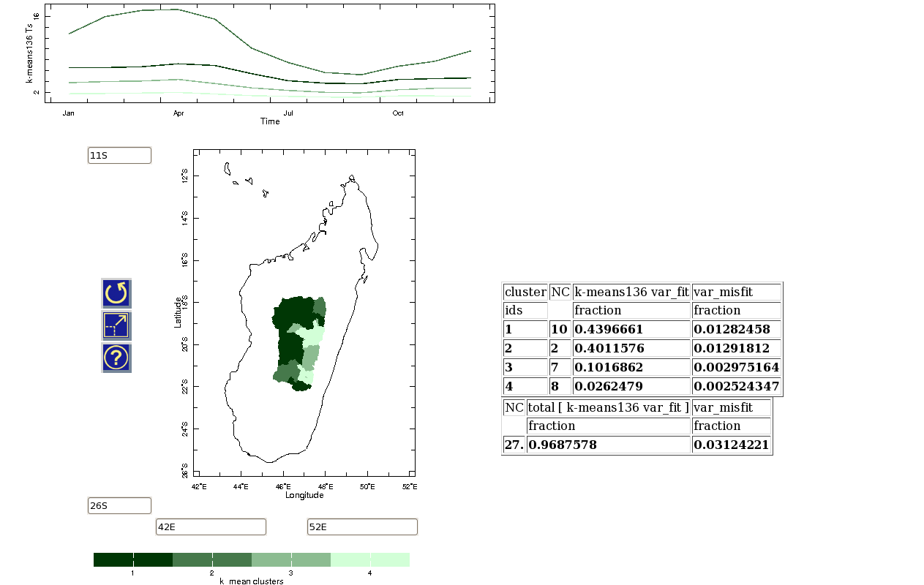Open help with the question mark icon
The width and height of the screenshot is (924, 585).
[116, 358]
